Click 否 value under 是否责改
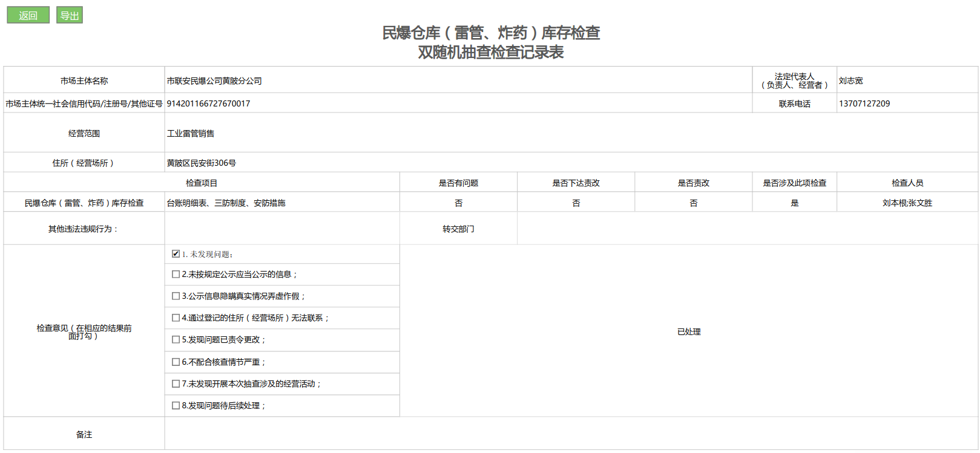 [x=693, y=203]
